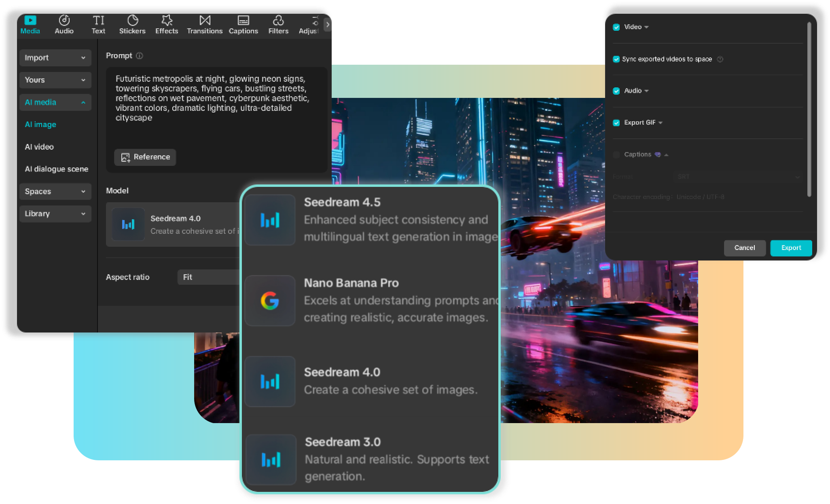Enable the Captions checkbox in export settings
The width and height of the screenshot is (830, 504).
[x=616, y=155]
